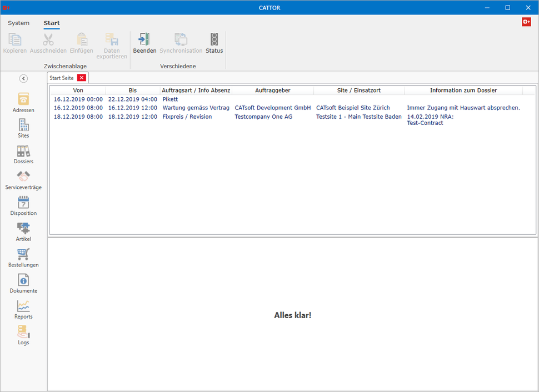This screenshot has height=392, width=539.
Task: Click the Alles klar! message
Action: pos(292,315)
